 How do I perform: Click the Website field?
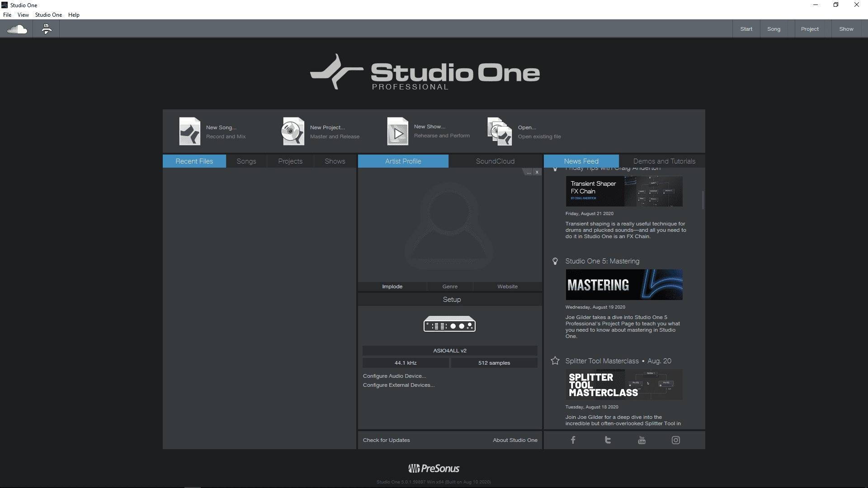(x=508, y=286)
